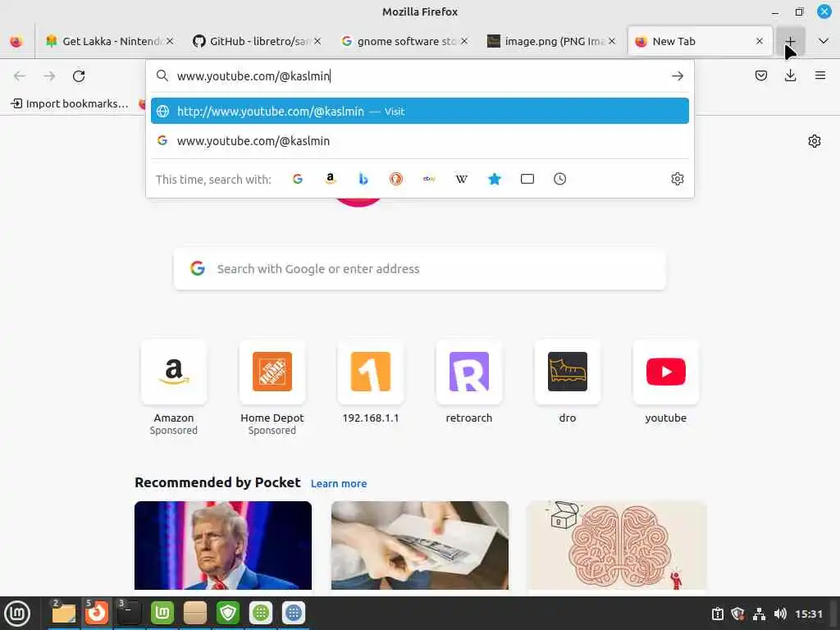
Task: Close the image.png tab
Action: (612, 41)
